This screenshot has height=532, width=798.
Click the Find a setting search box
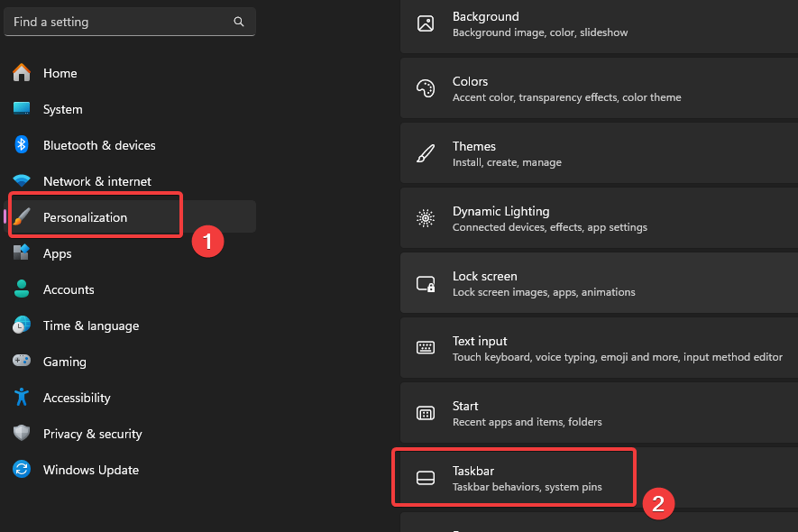(x=117, y=22)
